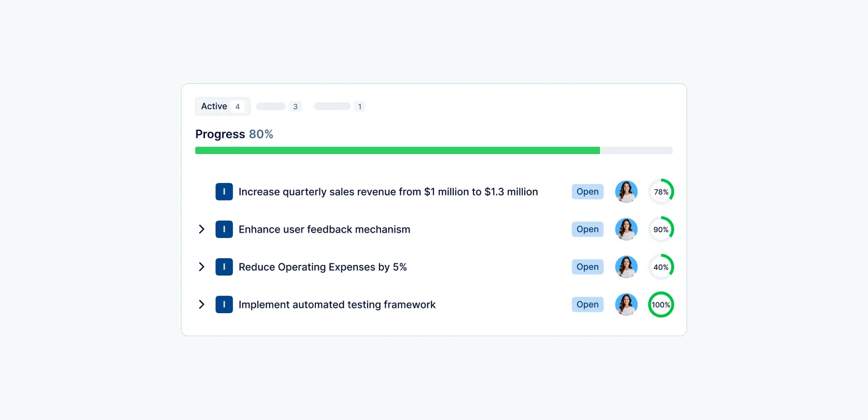This screenshot has height=420, width=868.
Task: Click owner avatar on Enhance user feedback row
Action: pos(626,229)
